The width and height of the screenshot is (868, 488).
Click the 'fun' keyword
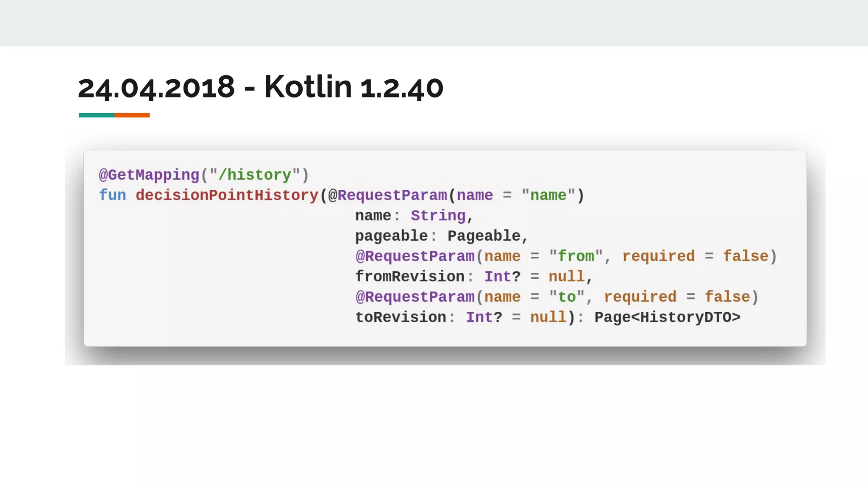[x=113, y=195]
